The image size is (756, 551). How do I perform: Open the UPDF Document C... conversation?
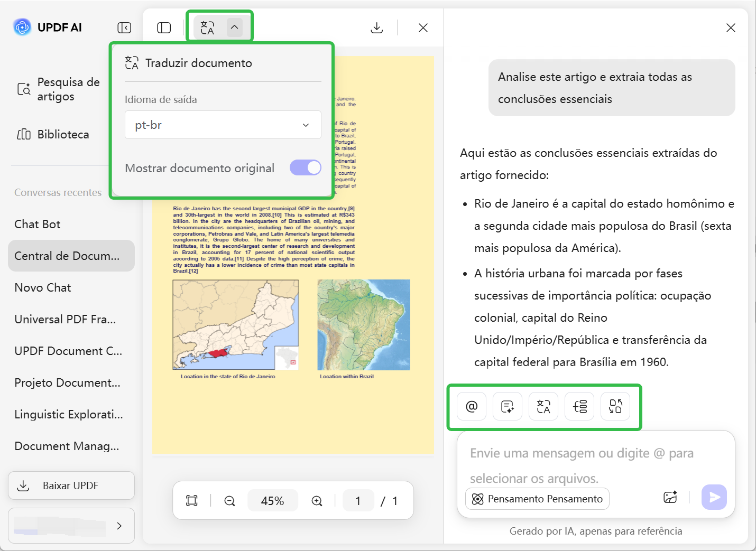tap(71, 351)
